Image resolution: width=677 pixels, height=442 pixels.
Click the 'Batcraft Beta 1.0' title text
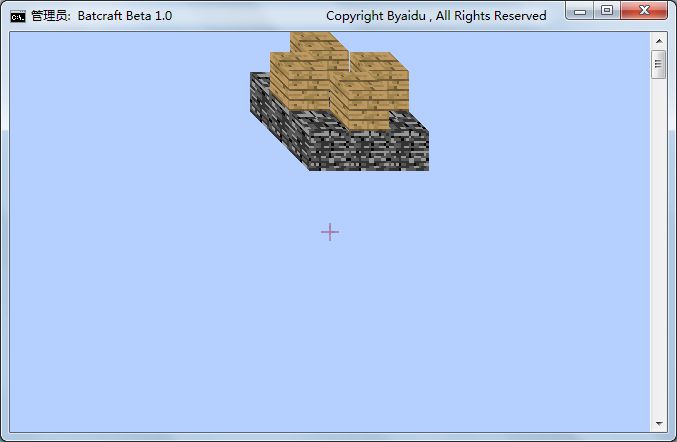click(125, 16)
